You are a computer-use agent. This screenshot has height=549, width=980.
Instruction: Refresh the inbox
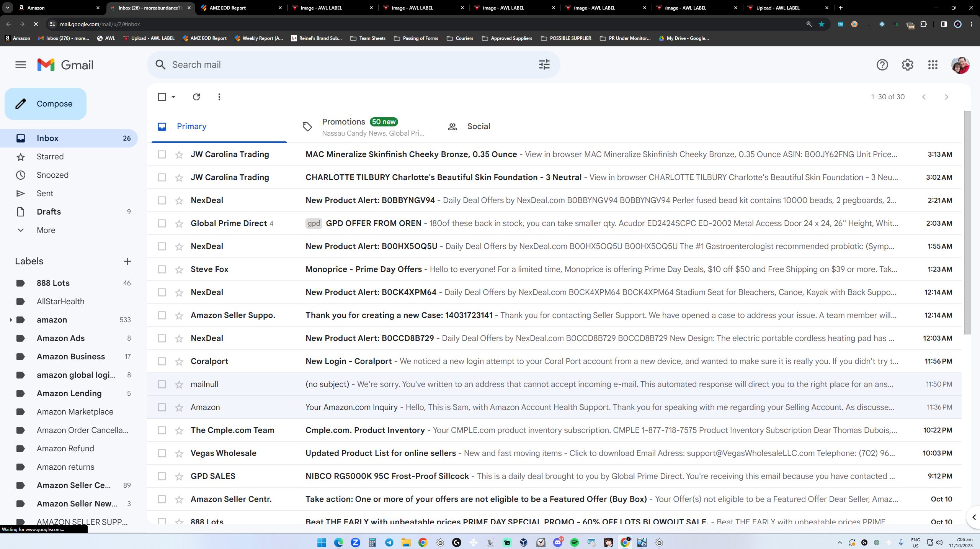(196, 97)
